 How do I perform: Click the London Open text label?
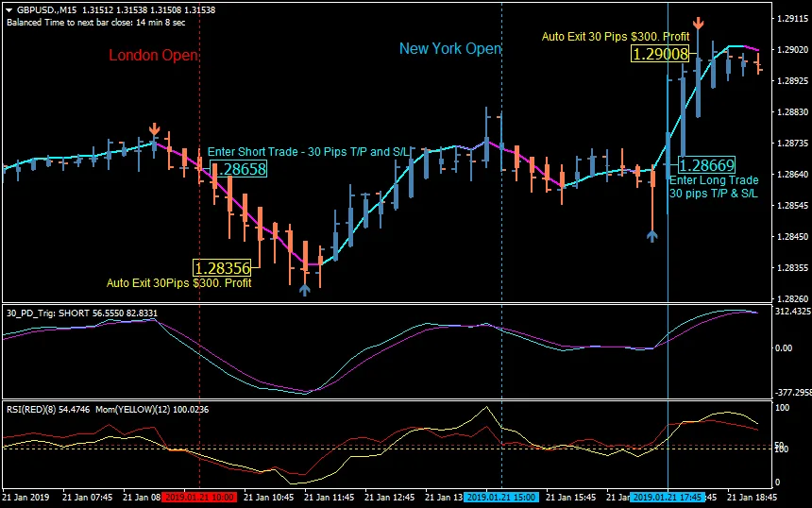click(153, 56)
